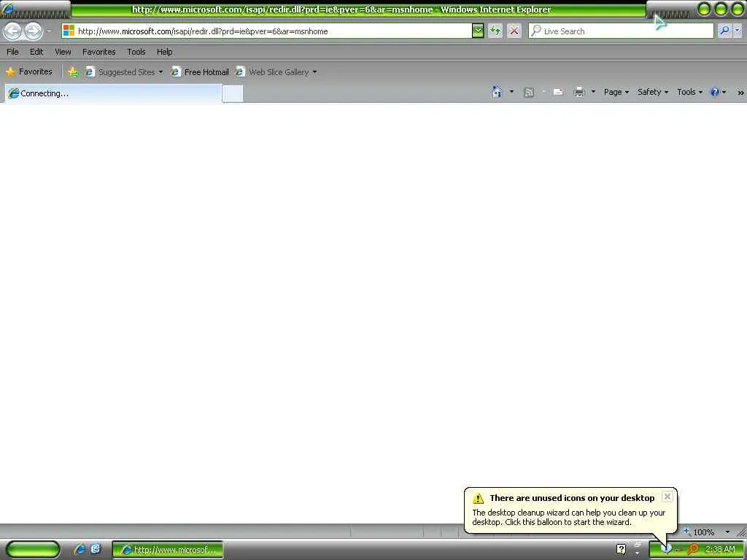Click the Internet Explorer title bar icon
Viewport: 747px width, 560px height.
click(x=7, y=9)
